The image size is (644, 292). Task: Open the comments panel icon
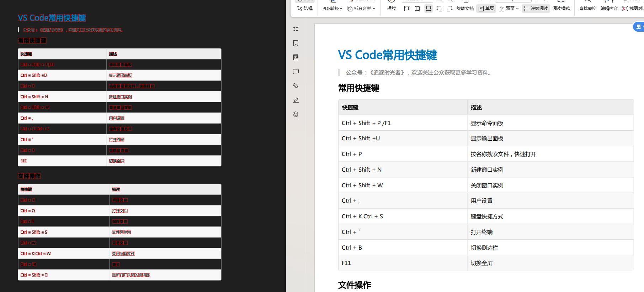click(296, 72)
